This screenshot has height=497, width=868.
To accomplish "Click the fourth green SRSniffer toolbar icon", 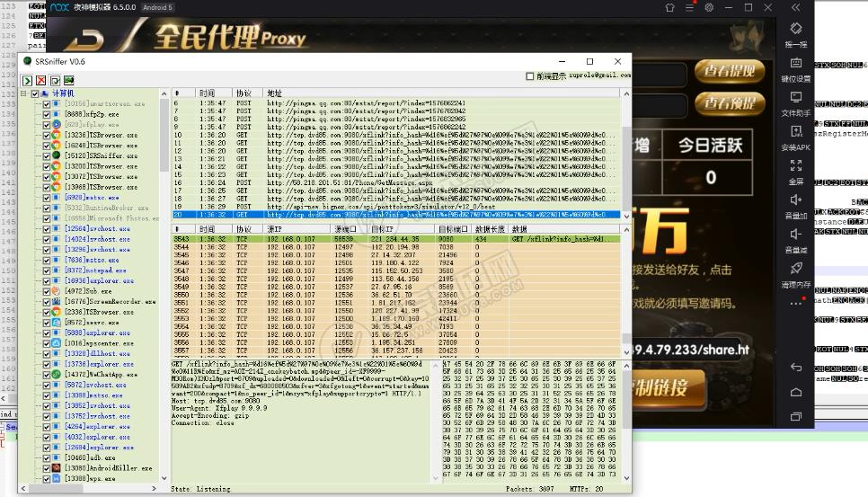I will tap(68, 81).
